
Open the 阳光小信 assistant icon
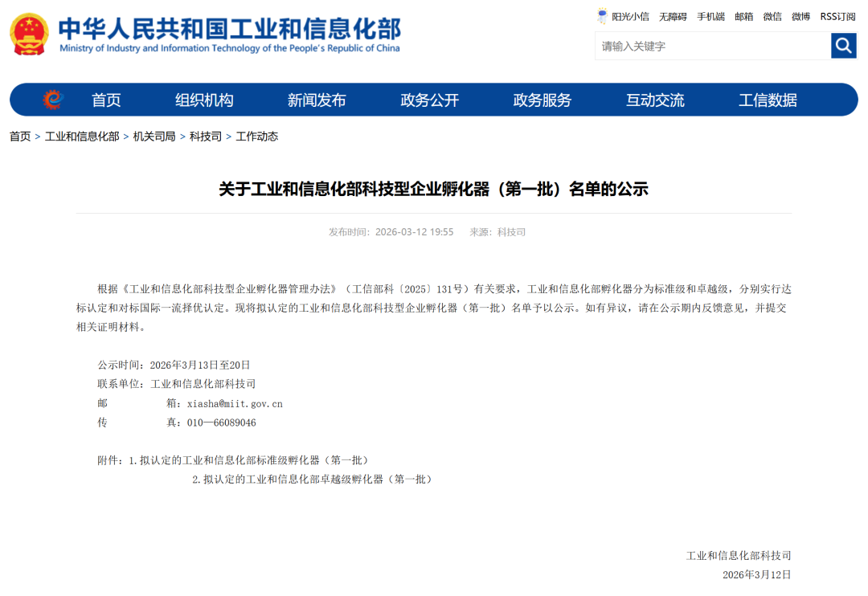[x=603, y=16]
